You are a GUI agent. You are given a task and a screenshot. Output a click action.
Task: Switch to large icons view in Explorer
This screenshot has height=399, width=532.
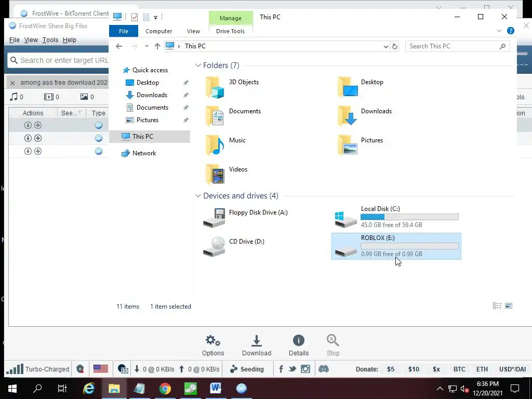[509, 306]
